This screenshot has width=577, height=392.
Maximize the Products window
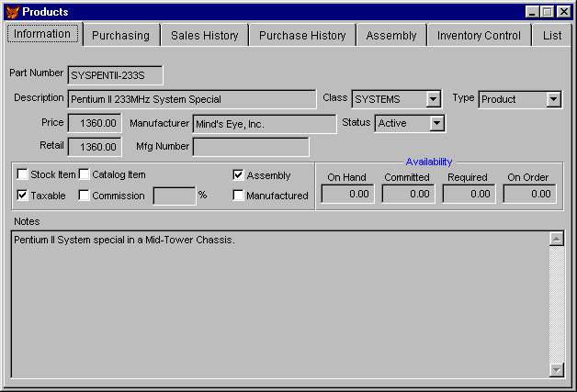point(549,11)
